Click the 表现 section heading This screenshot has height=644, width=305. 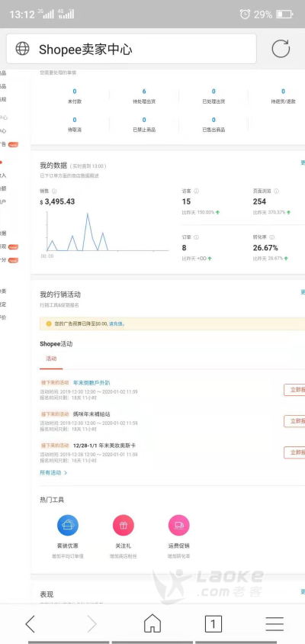coord(47,594)
